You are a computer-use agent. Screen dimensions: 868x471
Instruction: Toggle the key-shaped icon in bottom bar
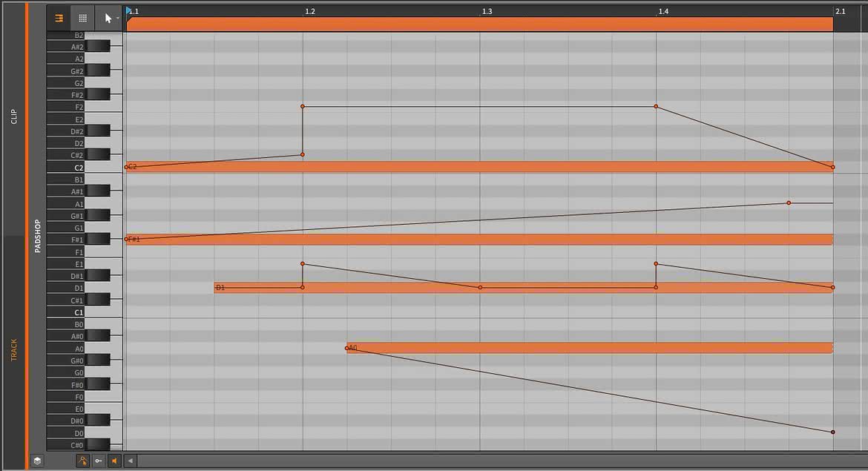pos(99,461)
